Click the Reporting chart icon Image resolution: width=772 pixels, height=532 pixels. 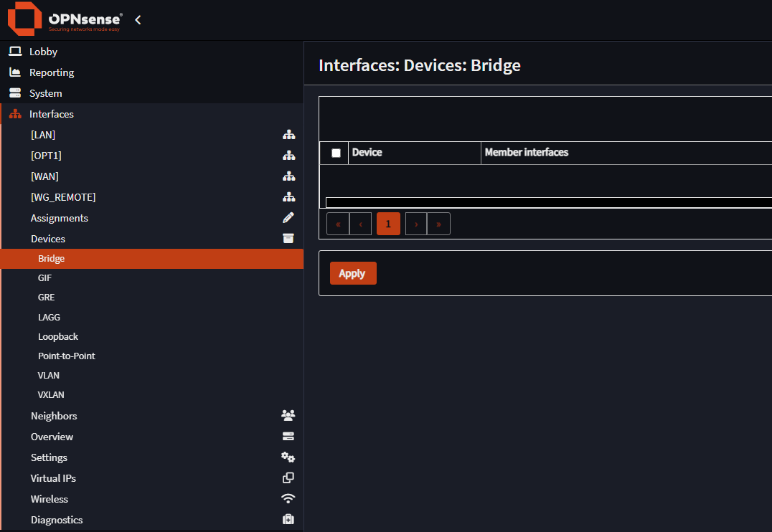(15, 72)
